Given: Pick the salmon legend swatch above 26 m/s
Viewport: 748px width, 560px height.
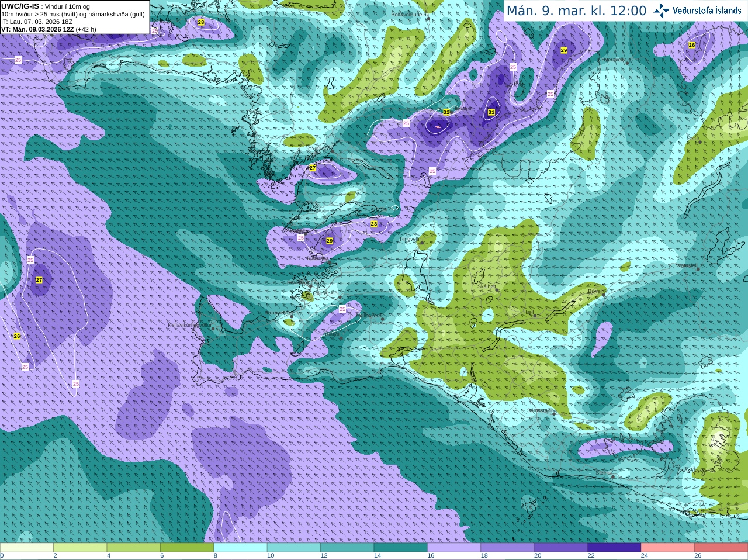Looking at the screenshot, I should (x=721, y=548).
